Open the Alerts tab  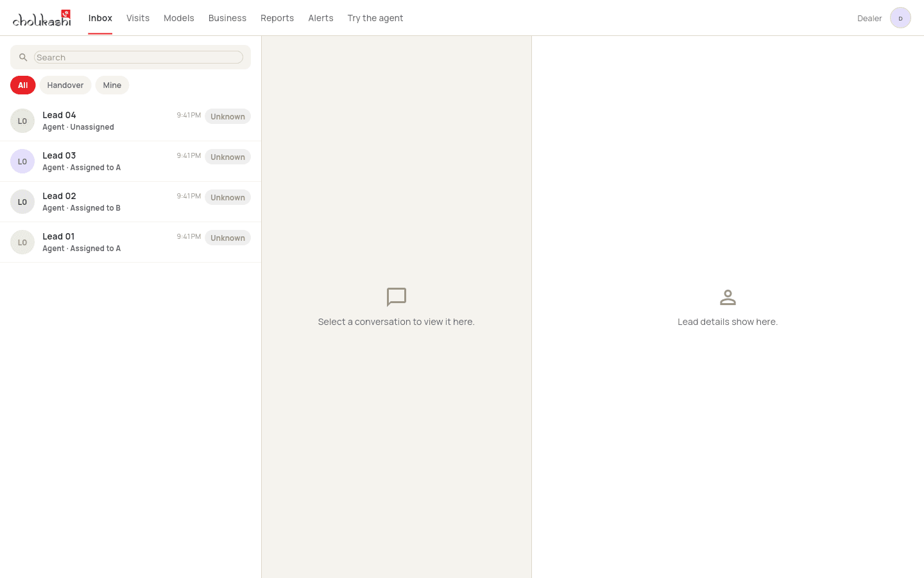[321, 18]
